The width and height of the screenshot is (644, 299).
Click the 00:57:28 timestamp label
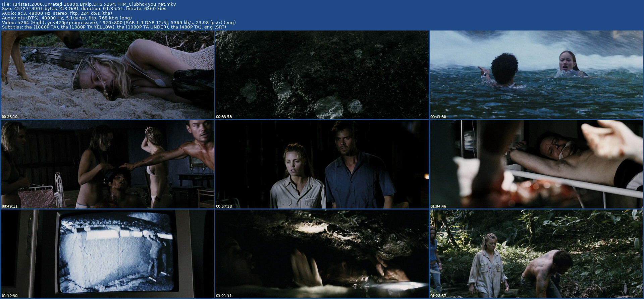coord(224,206)
